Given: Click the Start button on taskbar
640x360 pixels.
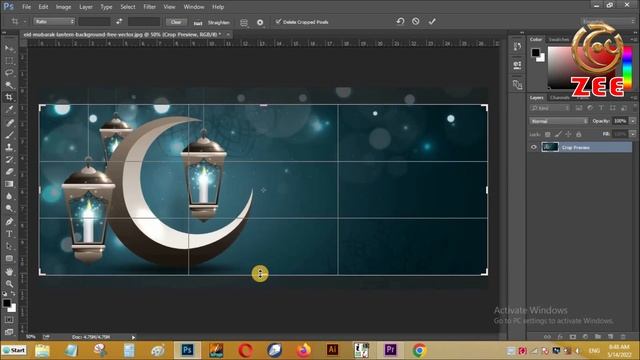Looking at the screenshot, I should (x=14, y=350).
